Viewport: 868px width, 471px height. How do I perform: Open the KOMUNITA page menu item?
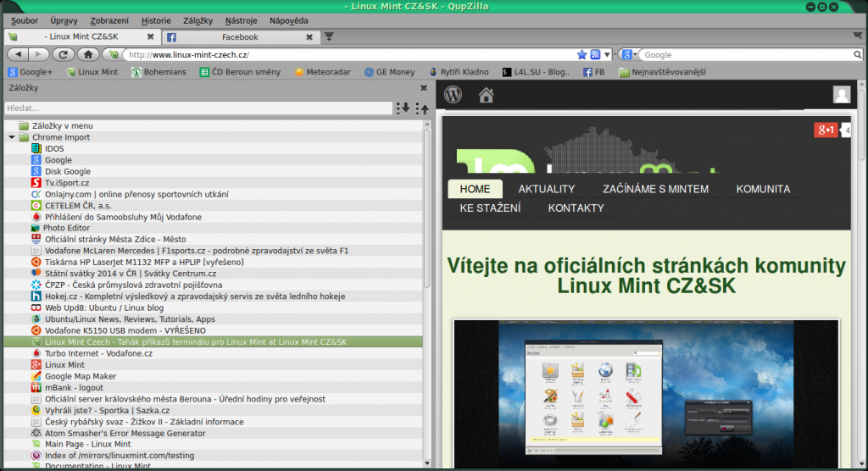[x=763, y=189]
